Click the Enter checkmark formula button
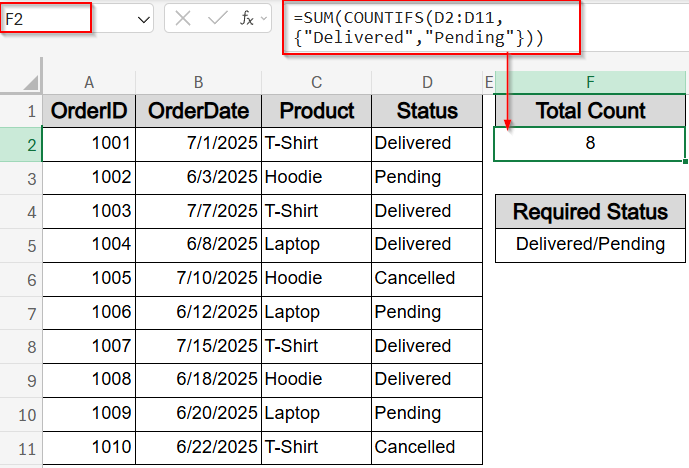 (x=217, y=18)
